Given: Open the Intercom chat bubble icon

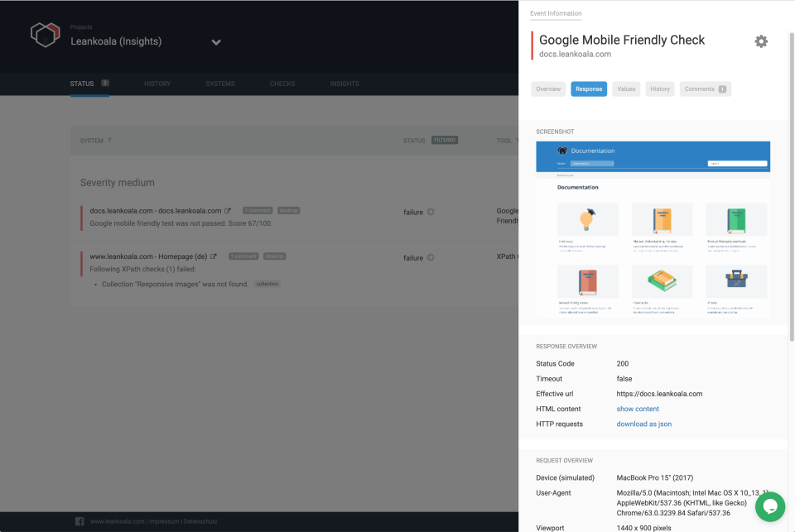Looking at the screenshot, I should 770,506.
